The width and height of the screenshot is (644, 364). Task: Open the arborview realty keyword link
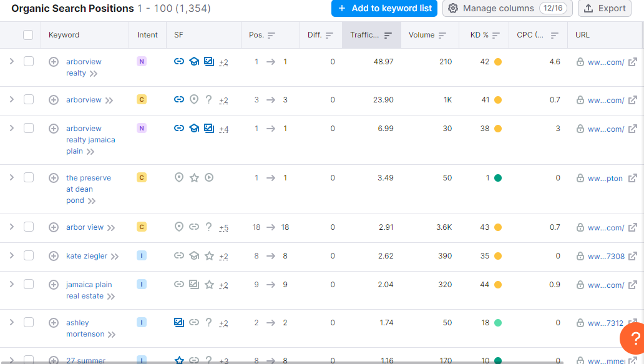(x=84, y=67)
